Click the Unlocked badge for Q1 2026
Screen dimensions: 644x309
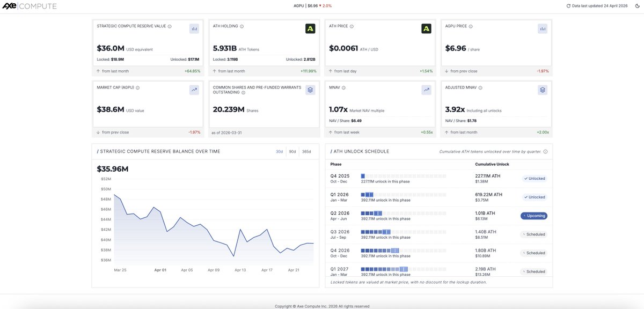click(534, 197)
